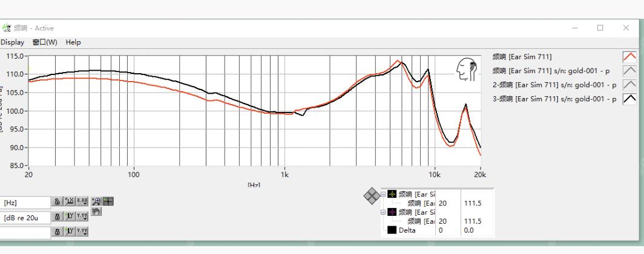Toggle the lock on the blank third axis row
Image resolution: width=644 pixels, height=254 pixels.
click(x=57, y=232)
